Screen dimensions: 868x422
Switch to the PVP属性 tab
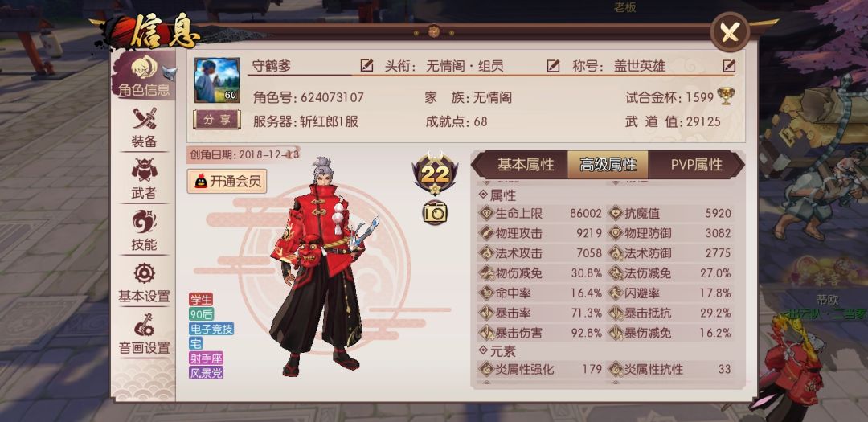(696, 165)
